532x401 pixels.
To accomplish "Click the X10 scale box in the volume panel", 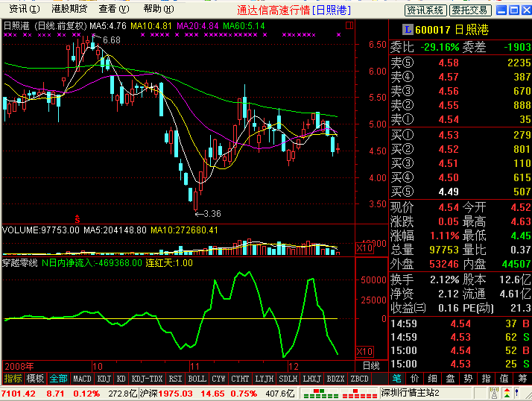I will [364, 248].
